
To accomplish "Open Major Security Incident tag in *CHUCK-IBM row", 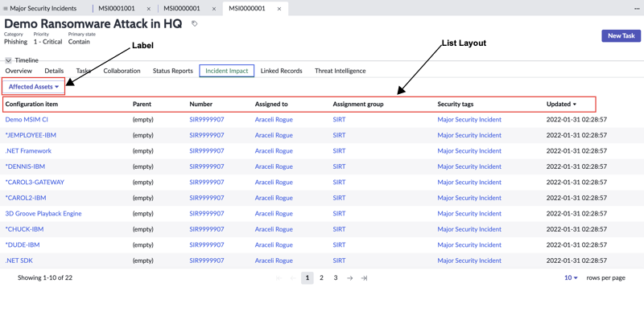I will (x=469, y=229).
